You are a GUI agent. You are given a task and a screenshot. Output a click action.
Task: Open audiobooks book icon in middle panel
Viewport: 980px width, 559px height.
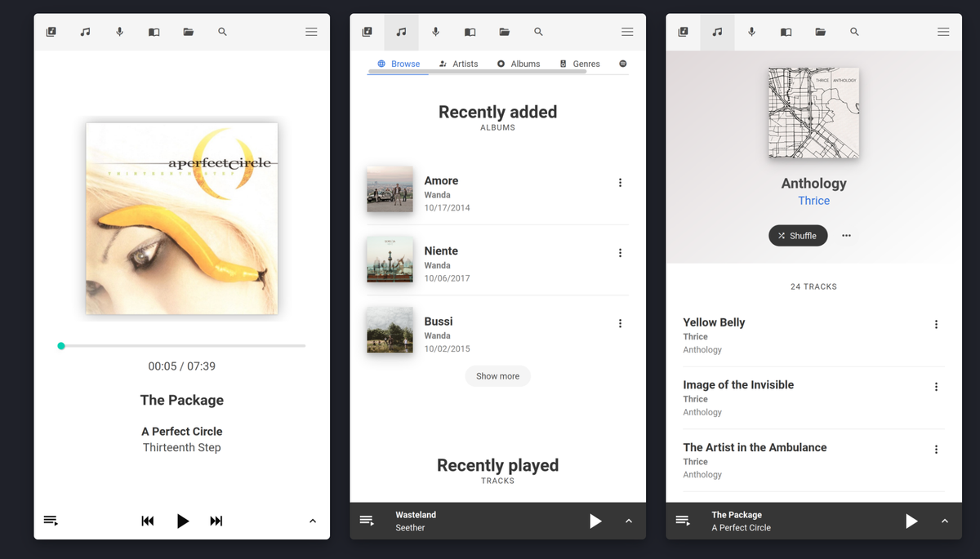[x=470, y=32]
